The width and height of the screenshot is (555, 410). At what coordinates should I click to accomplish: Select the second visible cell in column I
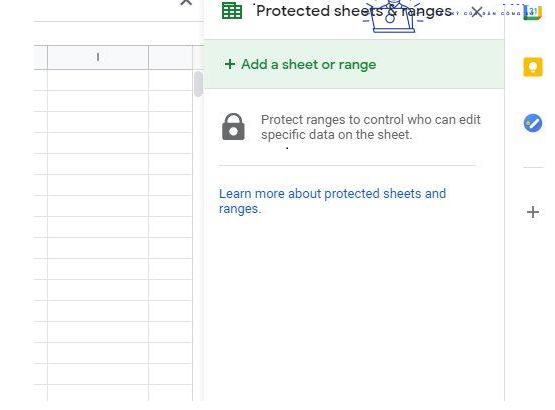tap(98, 101)
